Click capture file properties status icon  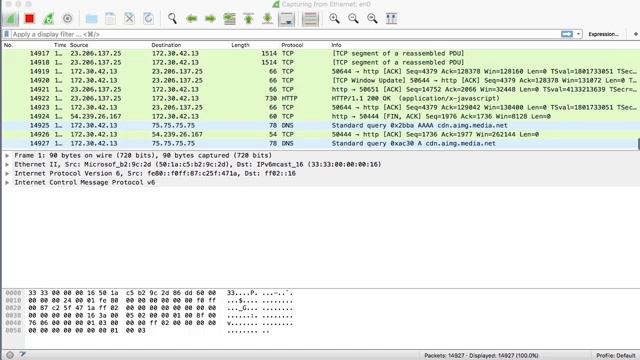[23, 355]
